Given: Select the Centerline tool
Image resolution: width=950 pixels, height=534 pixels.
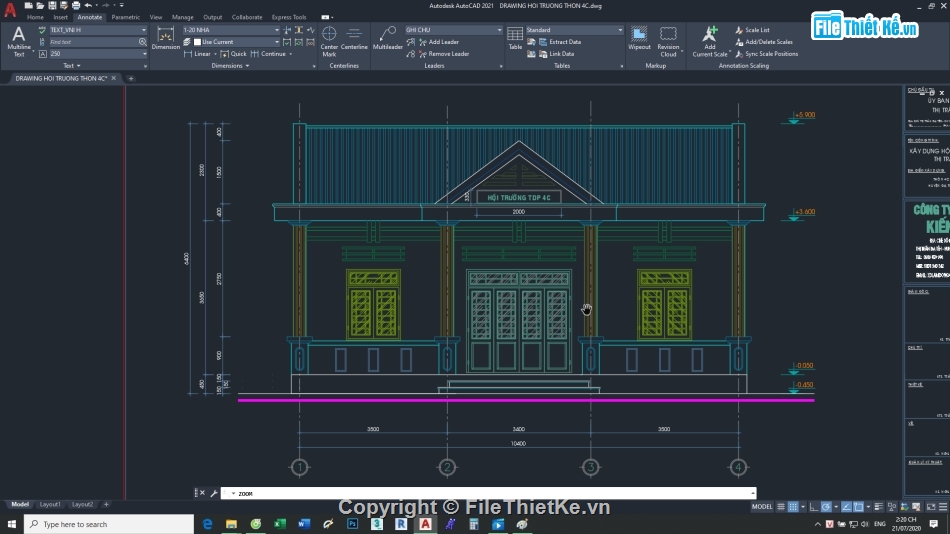Looking at the screenshot, I should pos(354,38).
